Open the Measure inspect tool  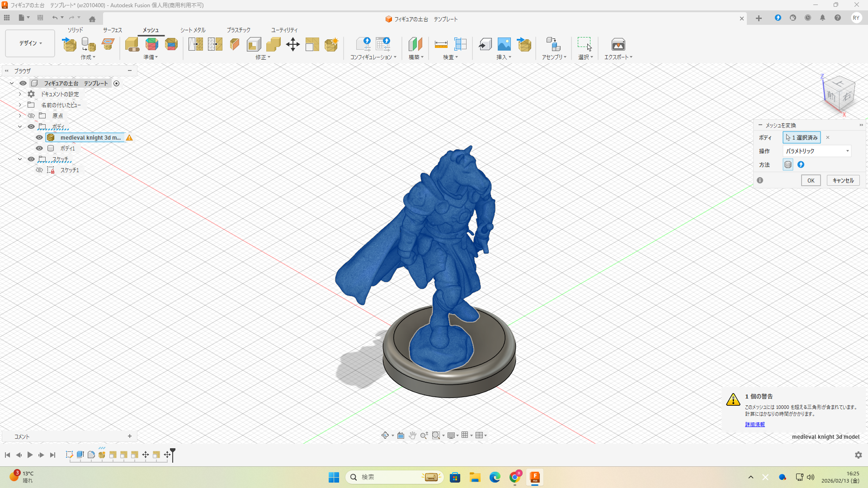click(x=441, y=44)
